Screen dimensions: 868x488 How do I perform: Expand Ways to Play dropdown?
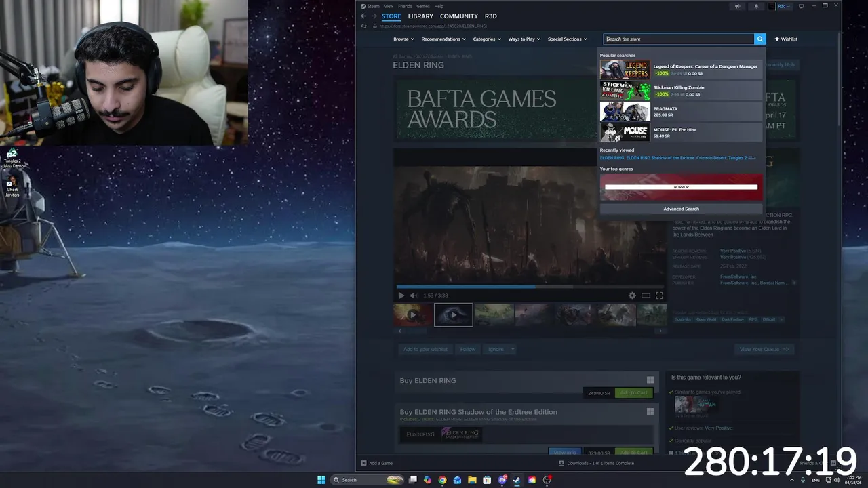[x=524, y=39]
